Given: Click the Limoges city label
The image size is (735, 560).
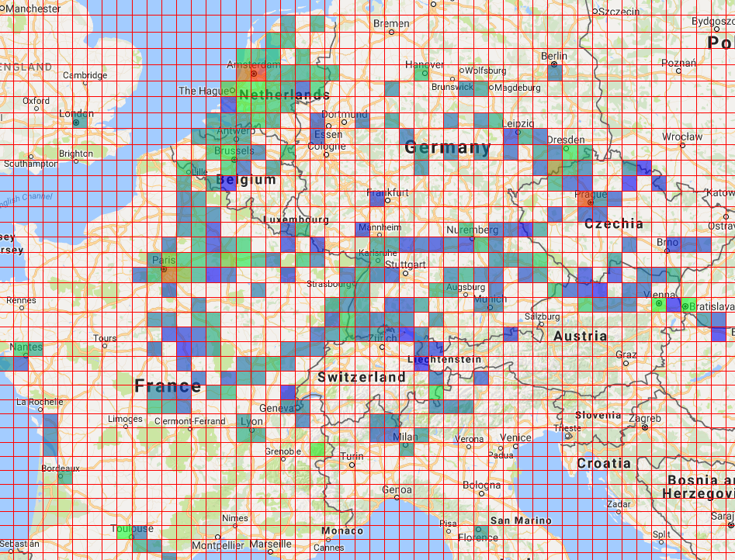Looking at the screenshot, I should [x=125, y=419].
